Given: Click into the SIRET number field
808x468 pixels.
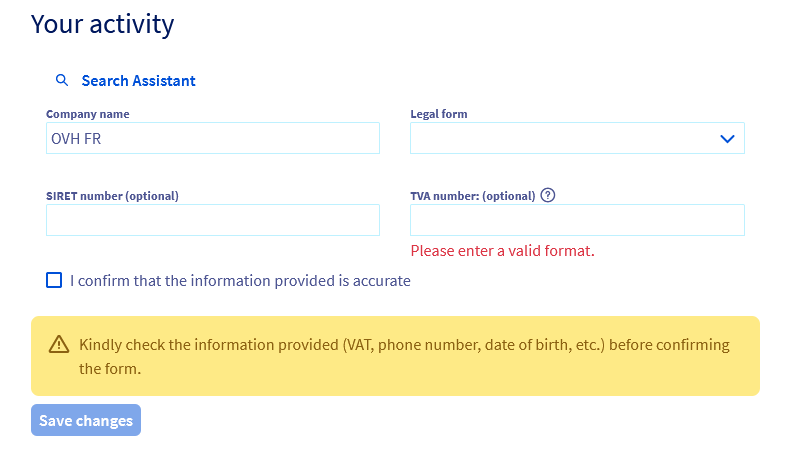Looking at the screenshot, I should click(213, 220).
